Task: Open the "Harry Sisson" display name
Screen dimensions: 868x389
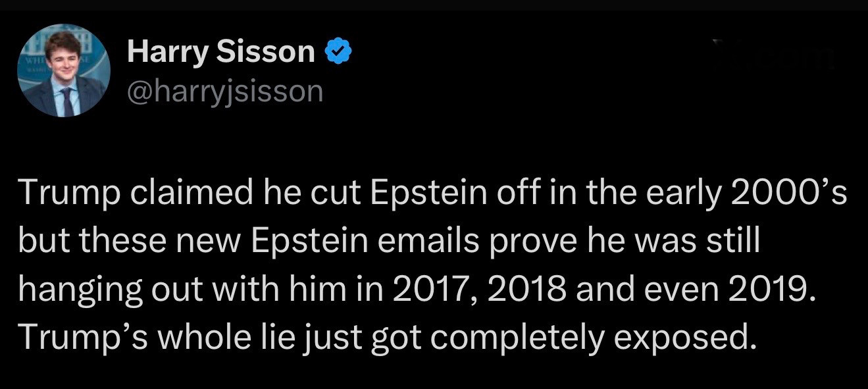Action: [221, 51]
